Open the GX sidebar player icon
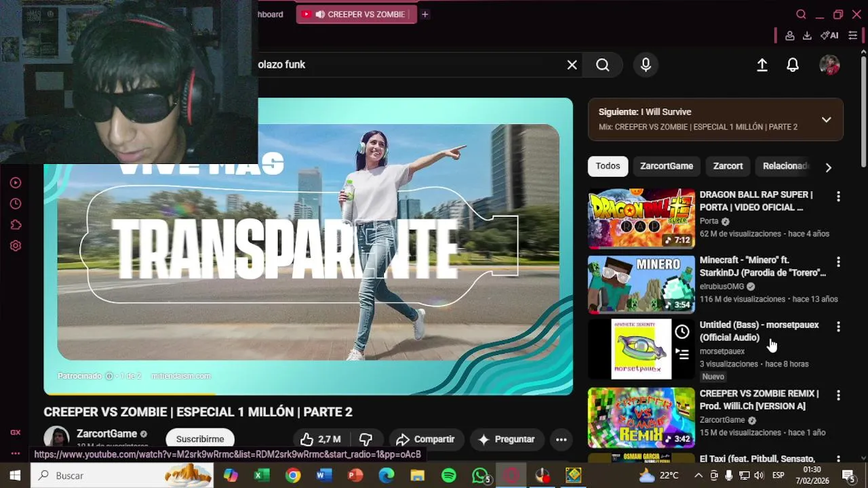Screen dimensions: 868x488 (x=16, y=183)
